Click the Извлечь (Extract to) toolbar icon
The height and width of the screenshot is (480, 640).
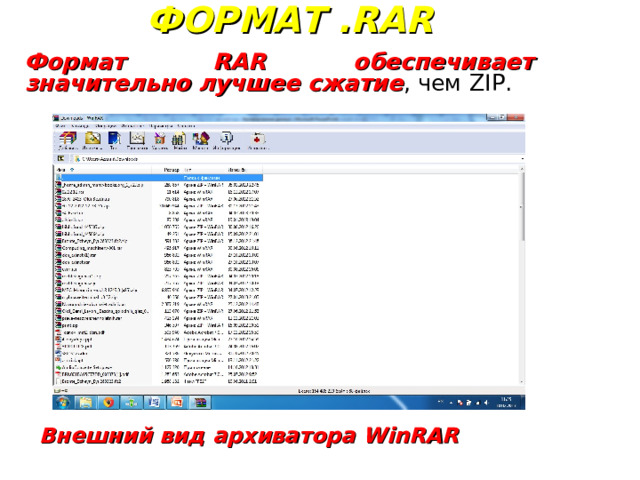click(x=92, y=141)
